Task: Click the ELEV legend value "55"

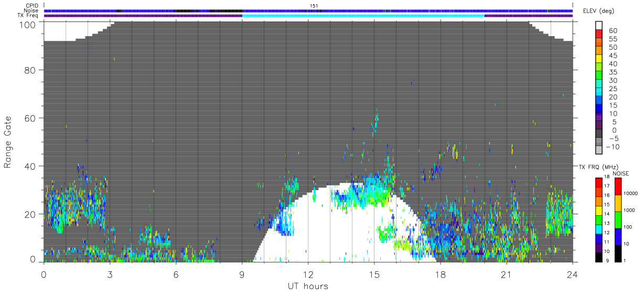Action: 614,39
